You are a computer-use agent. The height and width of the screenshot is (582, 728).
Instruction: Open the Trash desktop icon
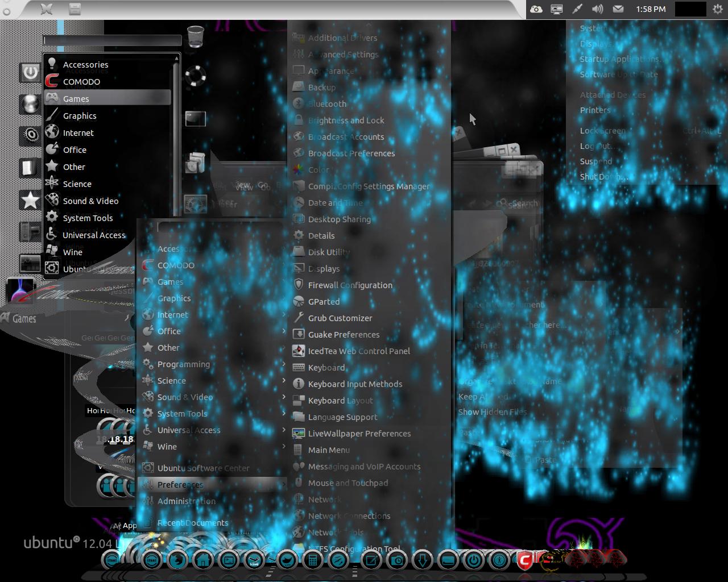195,36
